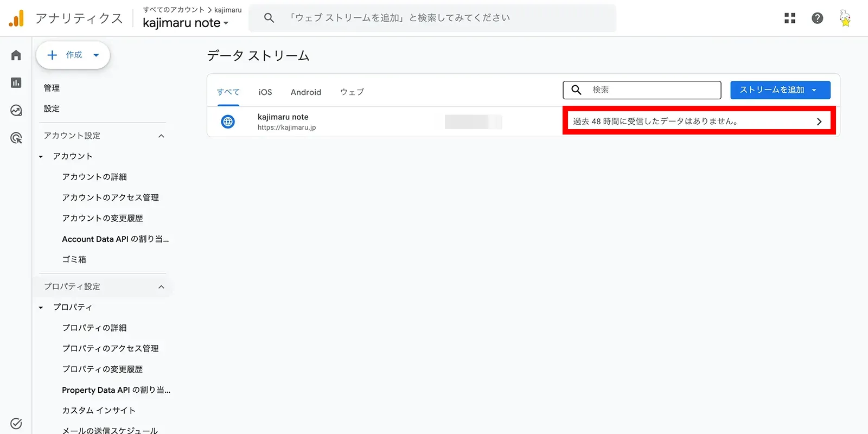Open the Home icon in sidebar
The width and height of the screenshot is (868, 434).
coord(16,55)
